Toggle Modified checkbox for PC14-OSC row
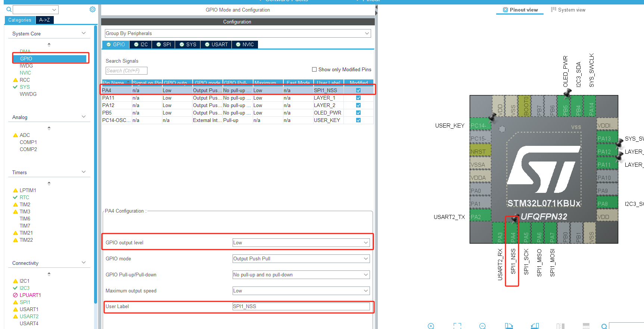The image size is (644, 329). [358, 120]
